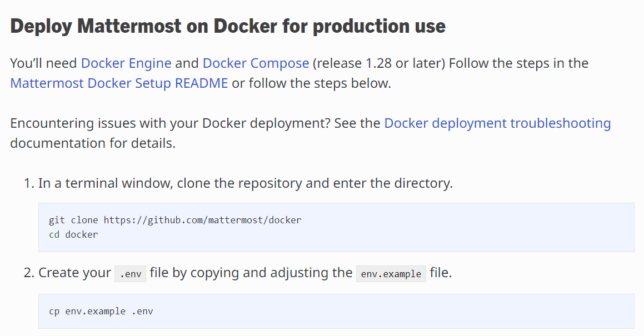
Task: Open the Docker Compose link
Action: click(x=256, y=63)
